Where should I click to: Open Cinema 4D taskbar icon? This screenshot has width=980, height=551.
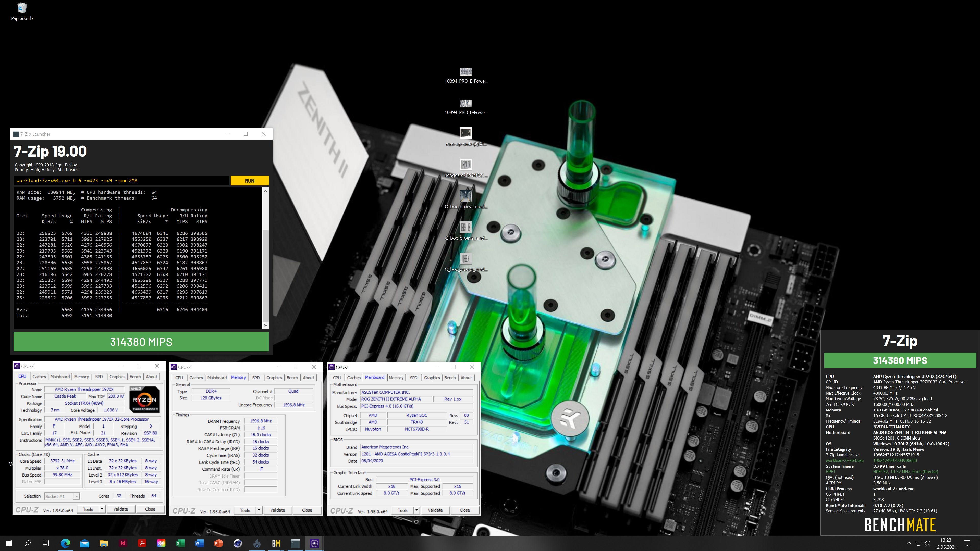[238, 543]
